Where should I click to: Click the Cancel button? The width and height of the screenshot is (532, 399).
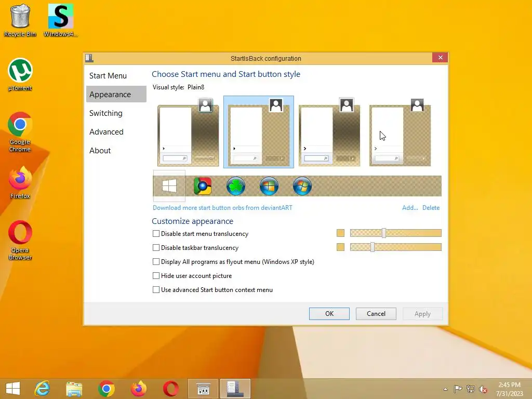[376, 313]
